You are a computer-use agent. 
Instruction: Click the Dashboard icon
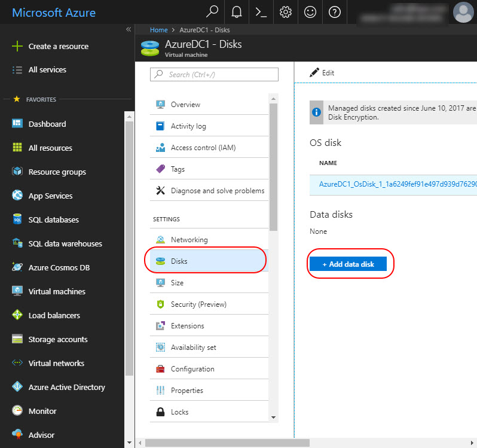pos(17,124)
